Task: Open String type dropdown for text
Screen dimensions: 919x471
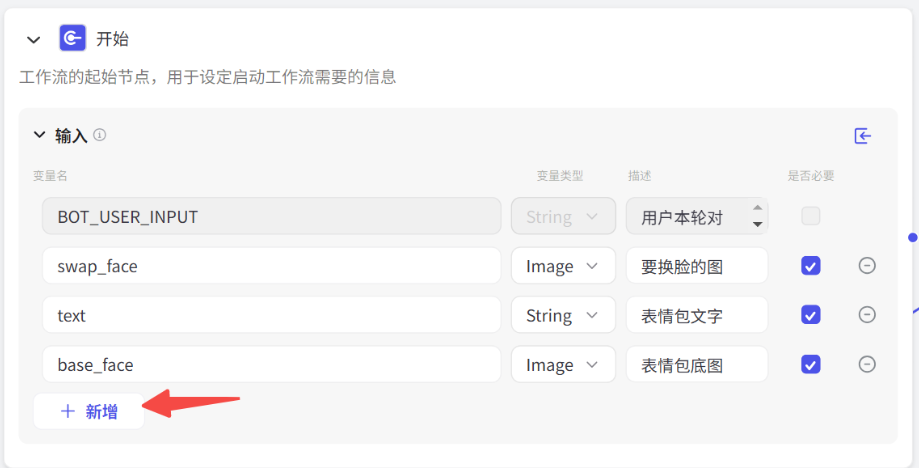Action: [x=563, y=315]
